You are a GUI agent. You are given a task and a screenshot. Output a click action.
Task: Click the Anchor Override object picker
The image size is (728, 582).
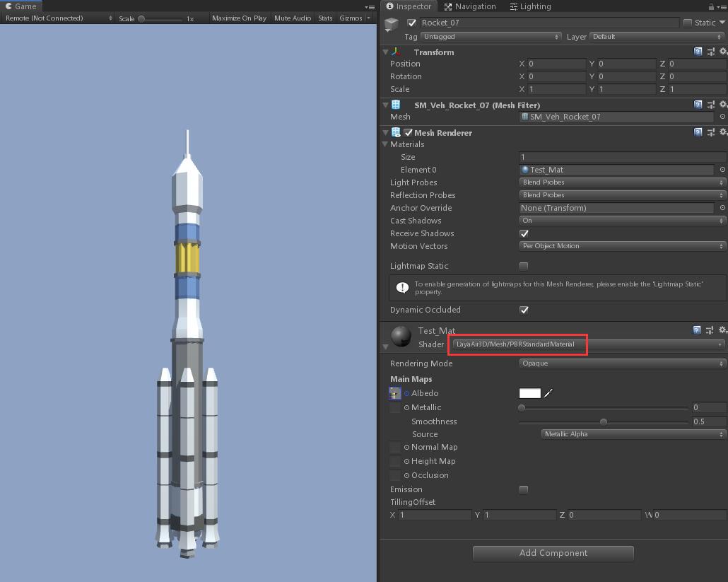722,208
